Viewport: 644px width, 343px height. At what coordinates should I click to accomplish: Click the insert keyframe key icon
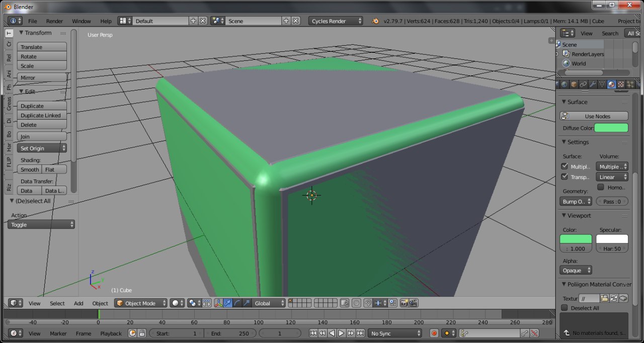coord(525,333)
